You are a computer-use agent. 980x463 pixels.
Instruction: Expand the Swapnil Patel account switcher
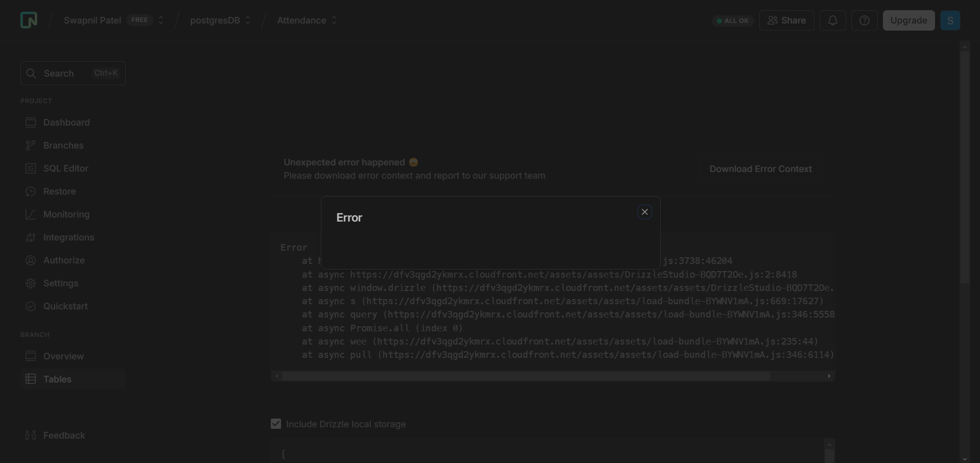point(161,20)
